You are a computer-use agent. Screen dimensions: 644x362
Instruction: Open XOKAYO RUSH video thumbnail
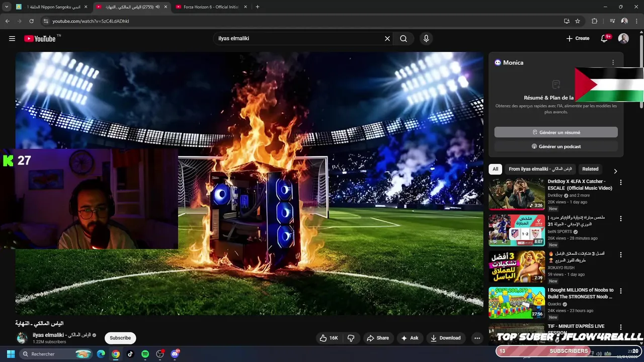tap(517, 266)
